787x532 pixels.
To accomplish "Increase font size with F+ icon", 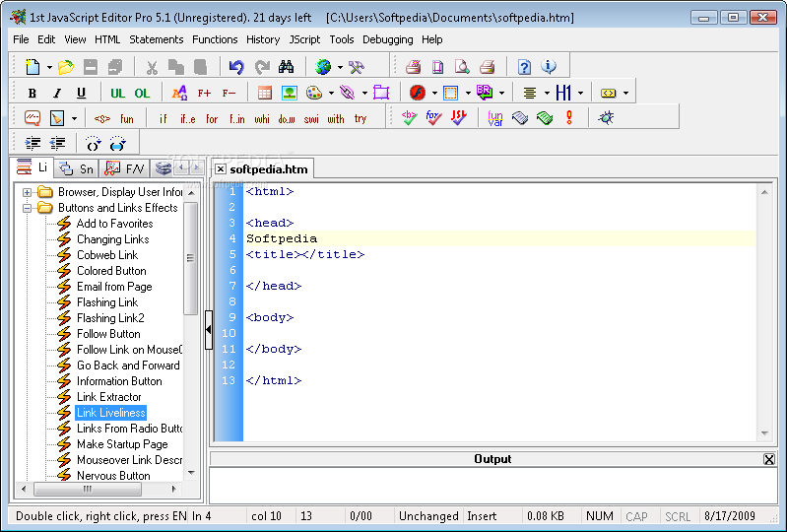I will (204, 93).
